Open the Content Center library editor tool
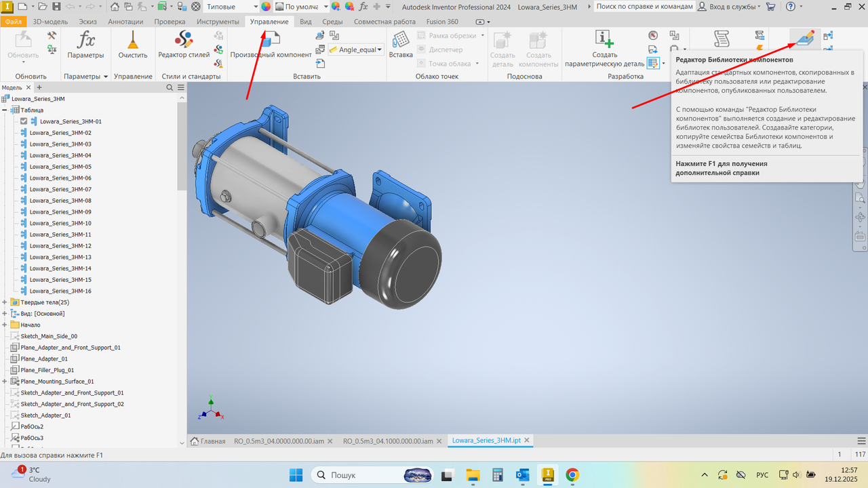Image resolution: width=868 pixels, height=488 pixels. coord(805,39)
